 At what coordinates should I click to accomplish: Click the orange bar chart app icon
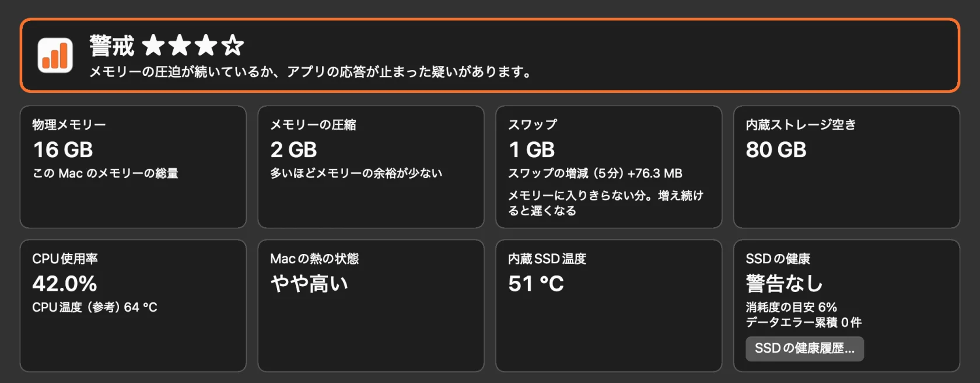point(55,55)
